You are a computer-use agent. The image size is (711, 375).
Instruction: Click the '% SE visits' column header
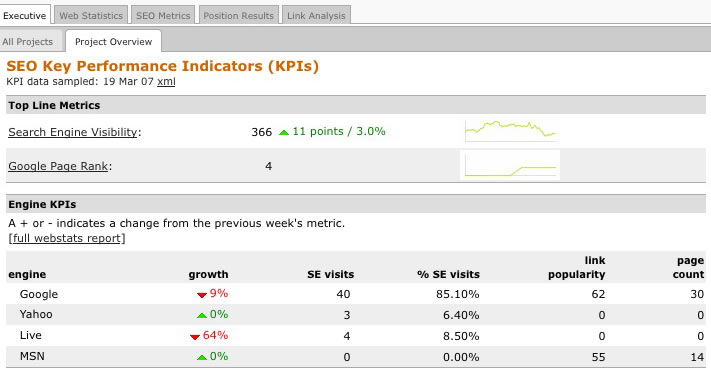click(x=448, y=274)
